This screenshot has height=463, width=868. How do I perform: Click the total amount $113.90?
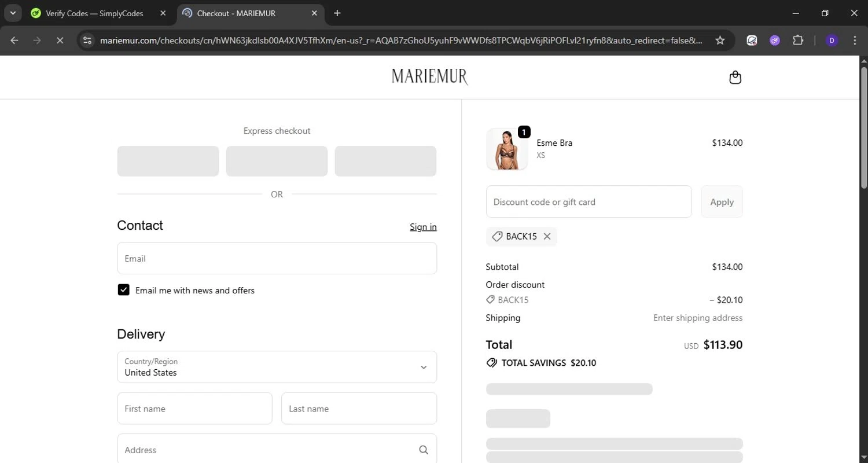click(723, 345)
